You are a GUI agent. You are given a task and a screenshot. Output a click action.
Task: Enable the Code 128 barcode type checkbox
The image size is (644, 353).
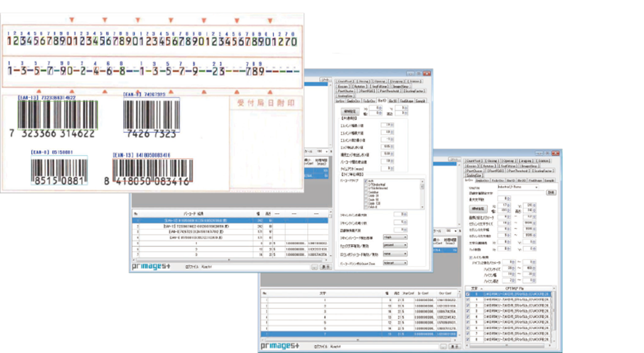click(365, 203)
